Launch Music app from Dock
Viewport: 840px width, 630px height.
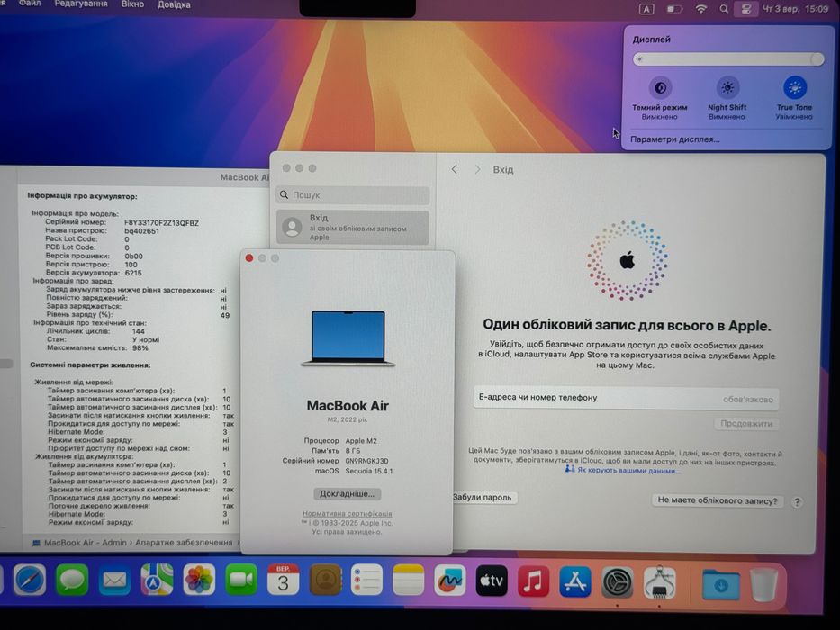pyautogui.click(x=533, y=581)
